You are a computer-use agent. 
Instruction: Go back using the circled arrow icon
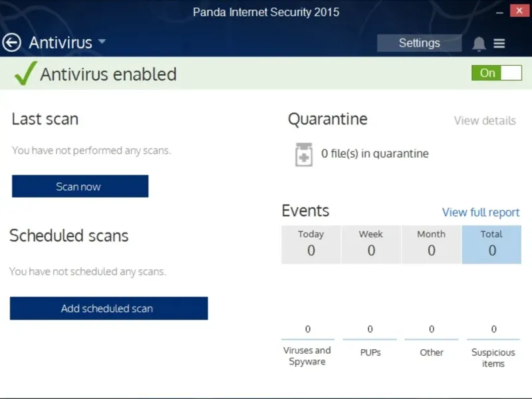pos(12,43)
